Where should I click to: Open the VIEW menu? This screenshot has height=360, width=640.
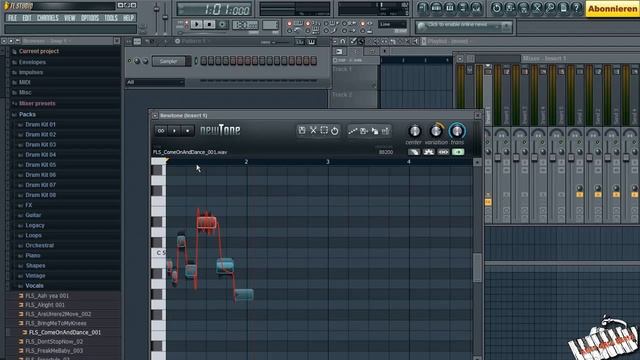(x=70, y=18)
